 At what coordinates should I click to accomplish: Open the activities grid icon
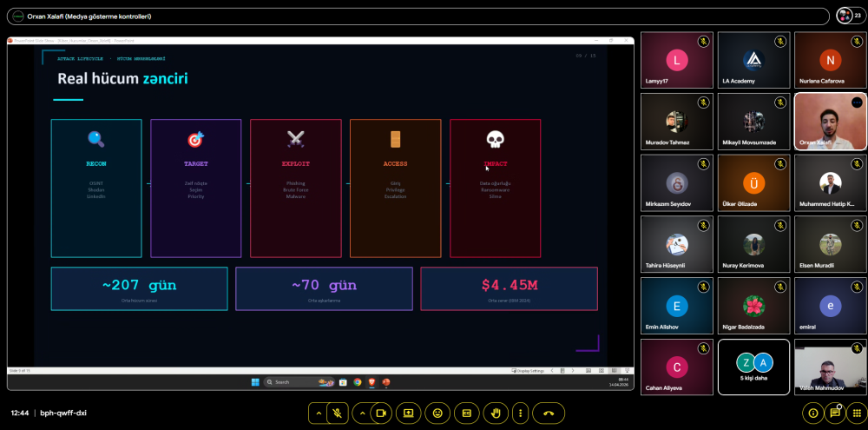(855, 413)
